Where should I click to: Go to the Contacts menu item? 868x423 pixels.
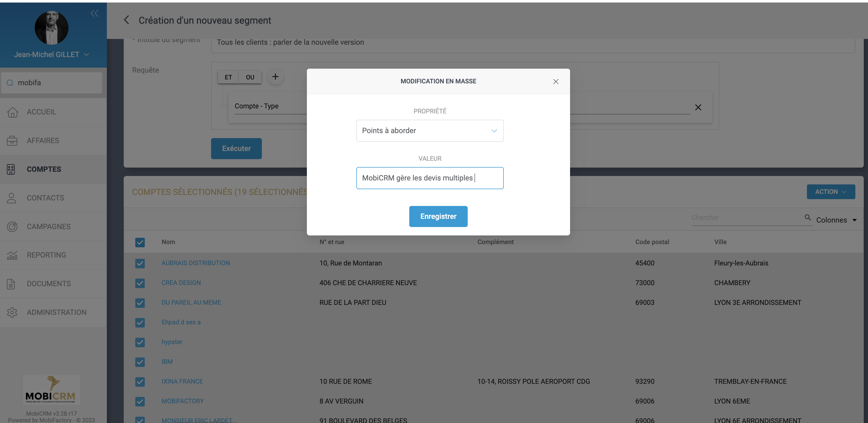[x=45, y=198]
